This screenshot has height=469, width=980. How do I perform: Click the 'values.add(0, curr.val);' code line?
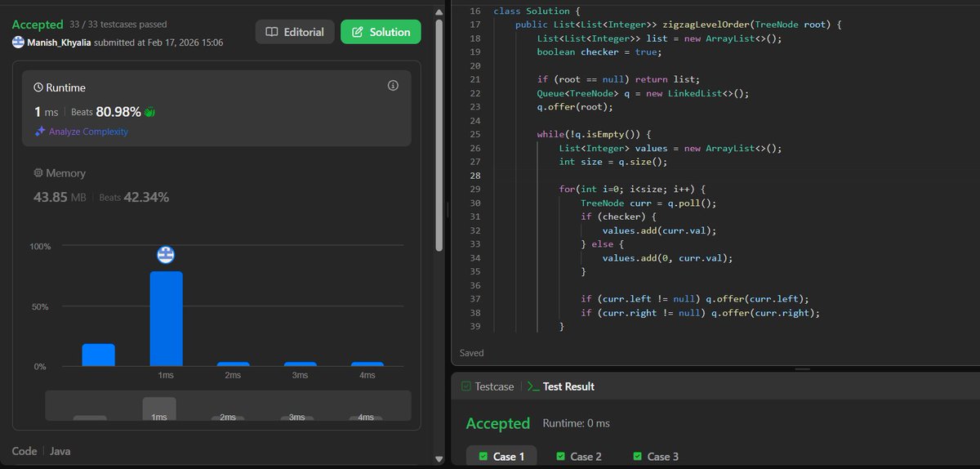[x=667, y=258]
